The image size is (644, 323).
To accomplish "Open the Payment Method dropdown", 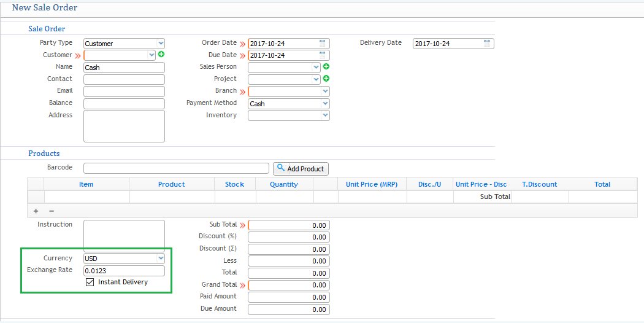I will tap(325, 103).
